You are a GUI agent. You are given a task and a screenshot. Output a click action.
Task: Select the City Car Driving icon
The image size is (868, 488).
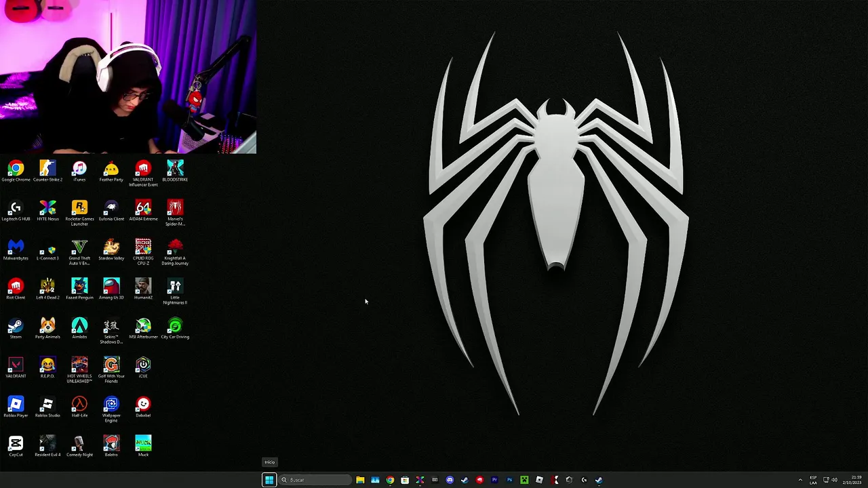[175, 328]
